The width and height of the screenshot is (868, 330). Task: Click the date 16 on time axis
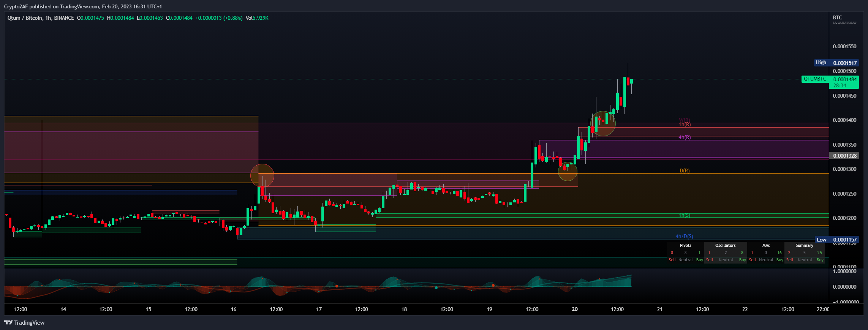click(234, 309)
